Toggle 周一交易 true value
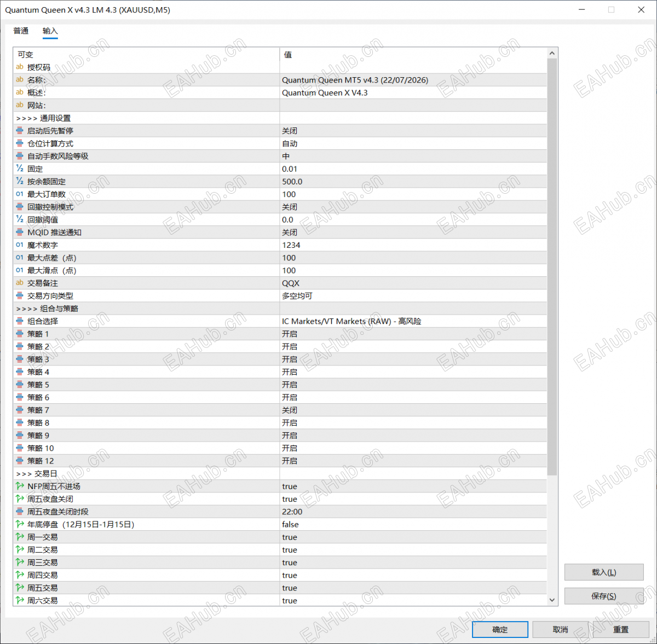 413,537
